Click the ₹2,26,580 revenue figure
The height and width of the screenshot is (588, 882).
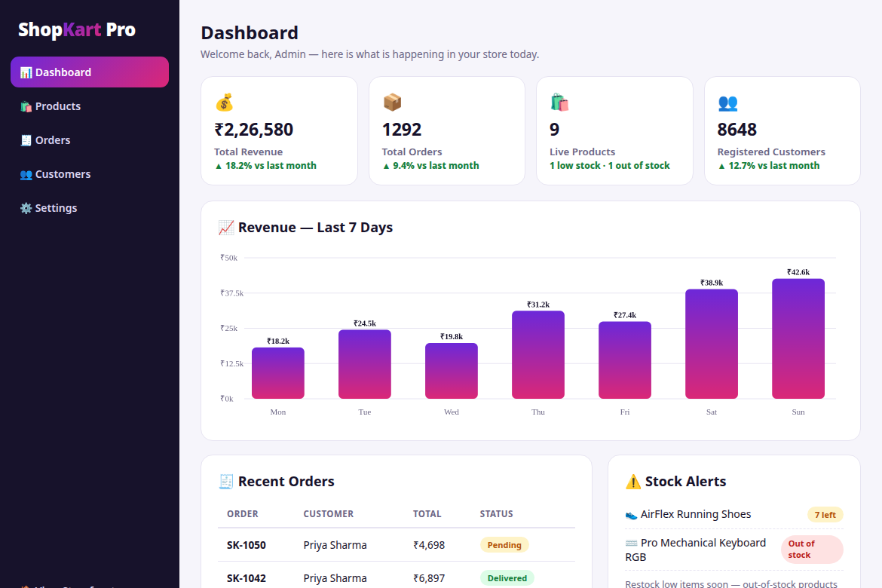[x=254, y=130]
